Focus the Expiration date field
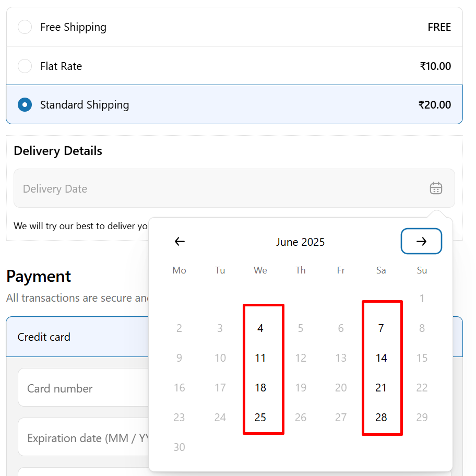This screenshot has height=476, width=476. pos(84,437)
